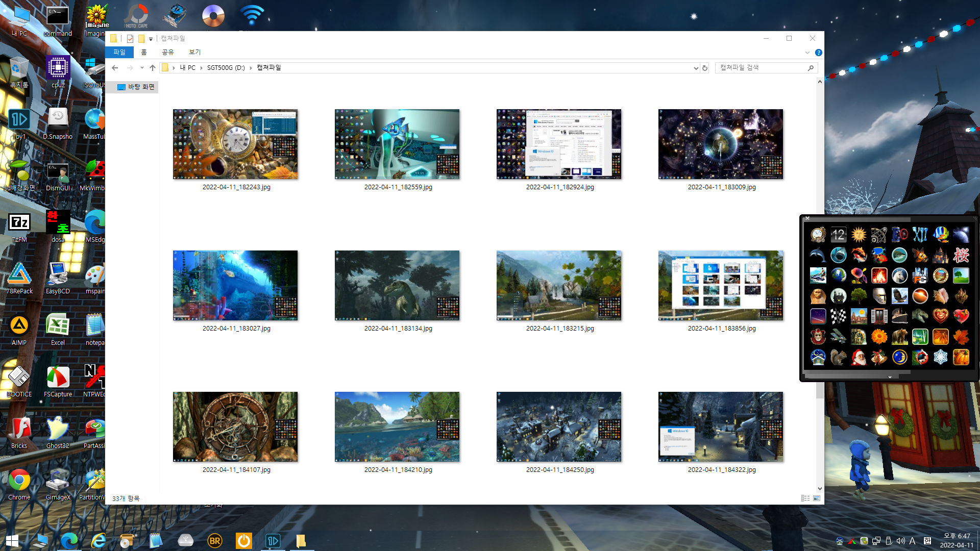
Task: Open Explorer help question mark button
Action: point(819,53)
